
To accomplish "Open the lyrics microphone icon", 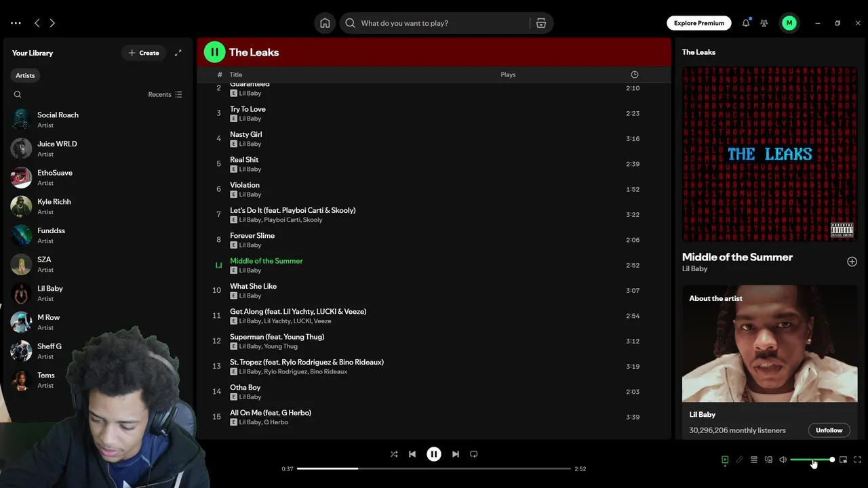I will [x=740, y=460].
